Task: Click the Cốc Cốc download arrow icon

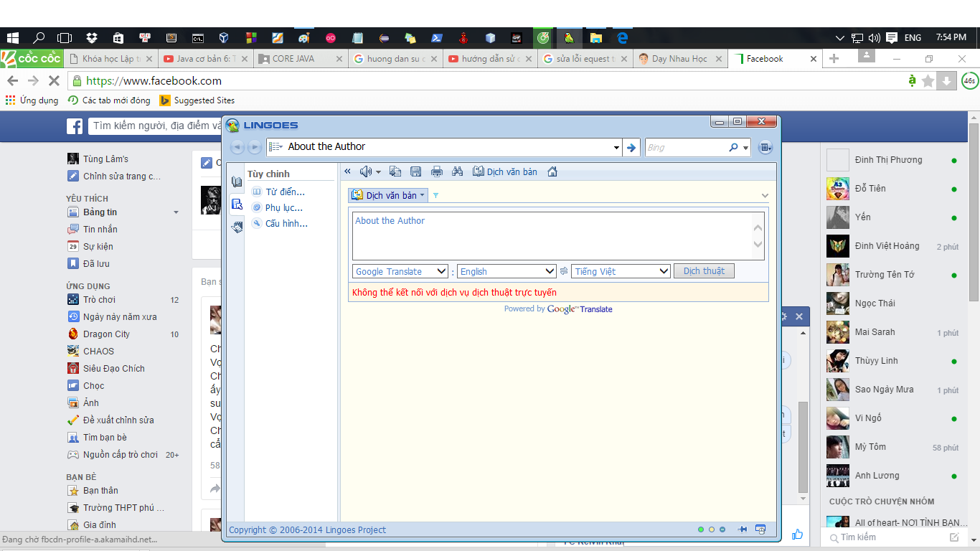Action: click(x=947, y=81)
